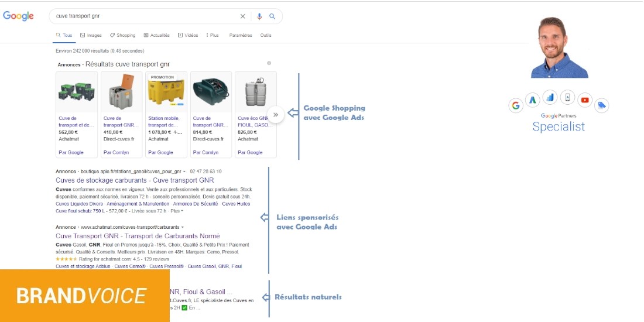Open Outils
Screen dimensions: 644x322
point(266,35)
